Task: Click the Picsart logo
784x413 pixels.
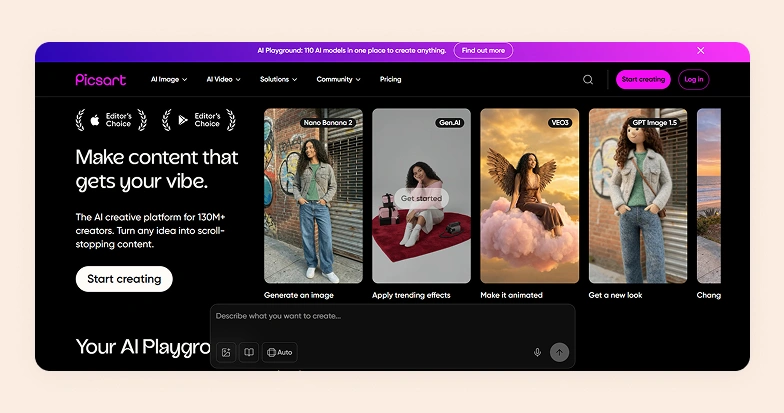Action: 100,80
